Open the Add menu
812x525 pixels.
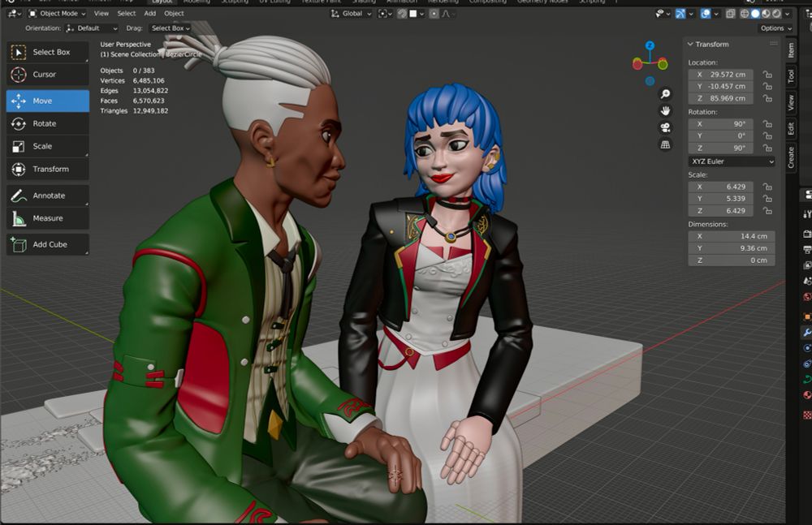[x=150, y=14]
